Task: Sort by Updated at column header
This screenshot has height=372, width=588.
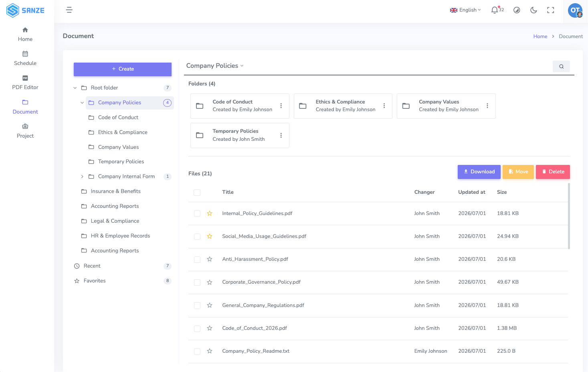Action: [x=472, y=192]
